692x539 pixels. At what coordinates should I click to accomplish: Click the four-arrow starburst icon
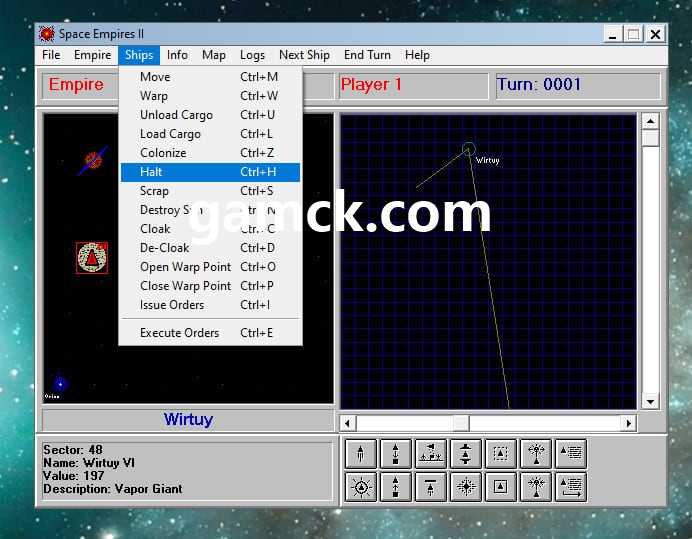466,488
